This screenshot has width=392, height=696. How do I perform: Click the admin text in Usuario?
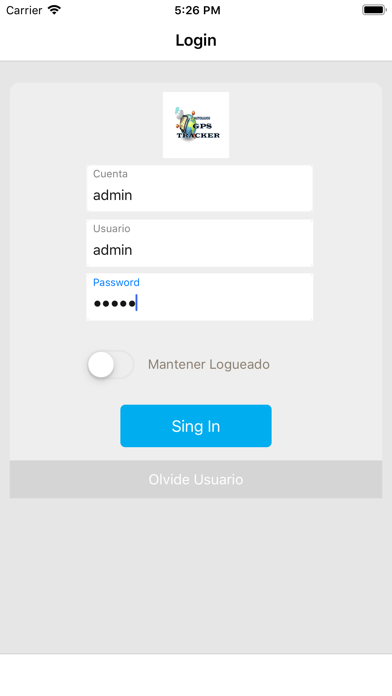tap(112, 250)
